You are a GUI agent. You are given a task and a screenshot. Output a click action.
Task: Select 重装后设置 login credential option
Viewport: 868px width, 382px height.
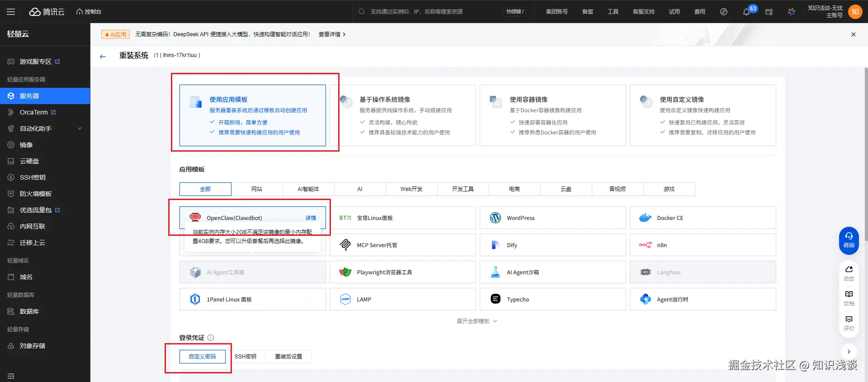(x=288, y=357)
